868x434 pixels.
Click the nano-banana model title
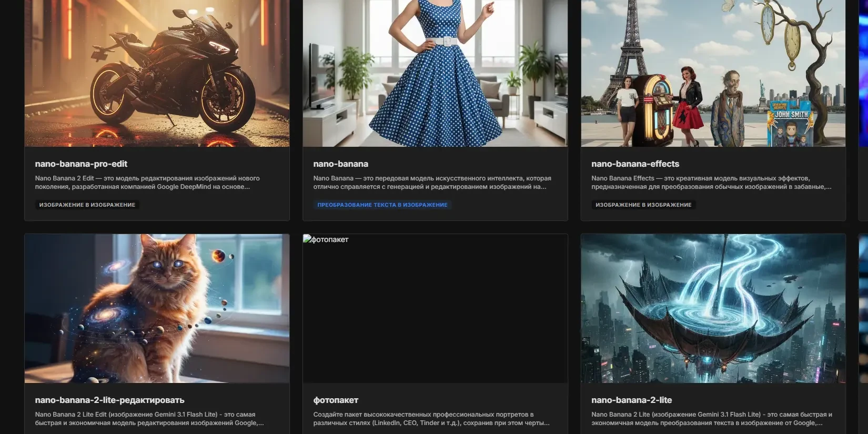[341, 164]
